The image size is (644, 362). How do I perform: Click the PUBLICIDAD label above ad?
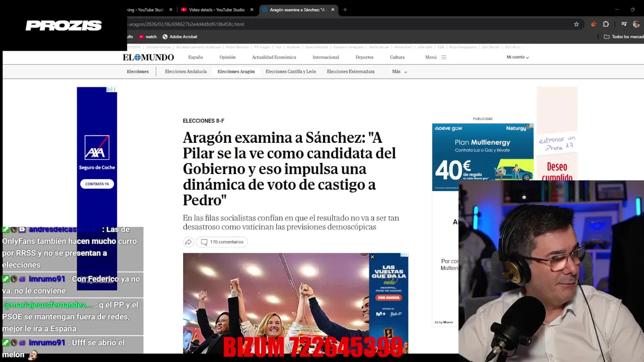pyautogui.click(x=482, y=119)
